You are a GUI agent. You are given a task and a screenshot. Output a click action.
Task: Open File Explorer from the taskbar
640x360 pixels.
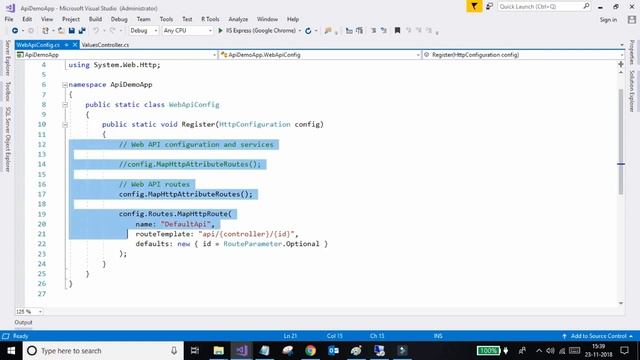[219, 351]
